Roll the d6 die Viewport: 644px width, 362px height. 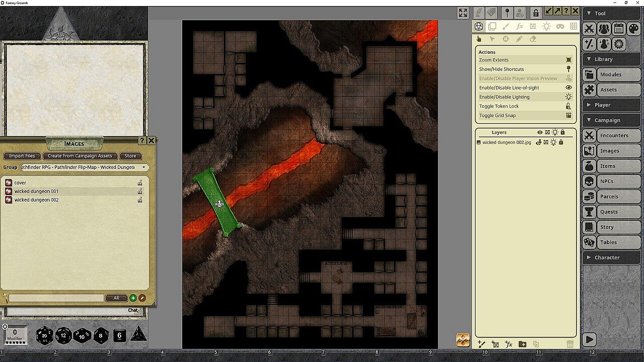119,335
